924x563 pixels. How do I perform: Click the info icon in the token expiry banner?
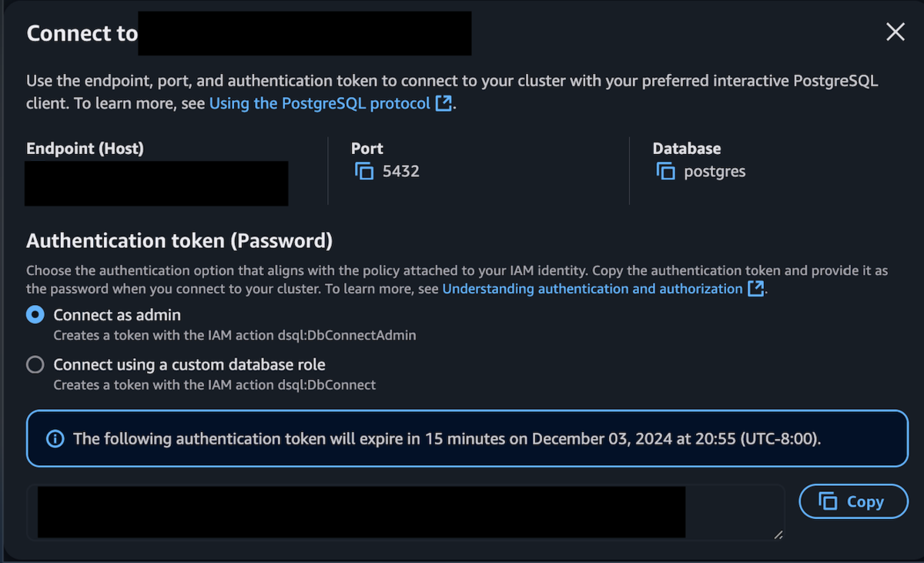point(55,439)
